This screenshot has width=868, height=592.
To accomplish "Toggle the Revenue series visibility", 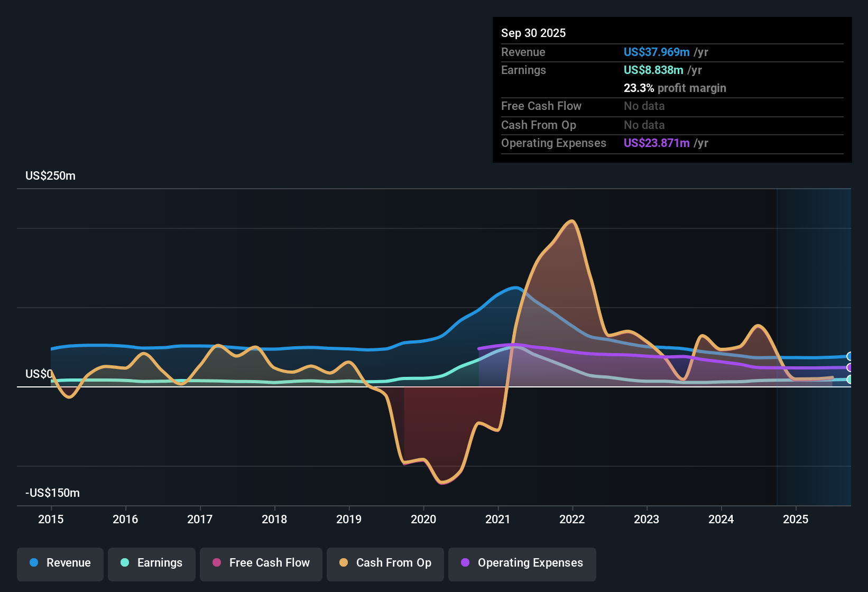I will [x=60, y=563].
